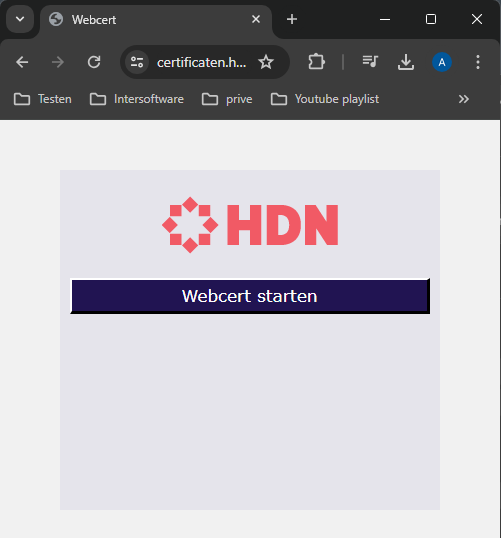The width and height of the screenshot is (501, 538).
Task: Open the Extensions puzzle icon
Action: [x=316, y=62]
